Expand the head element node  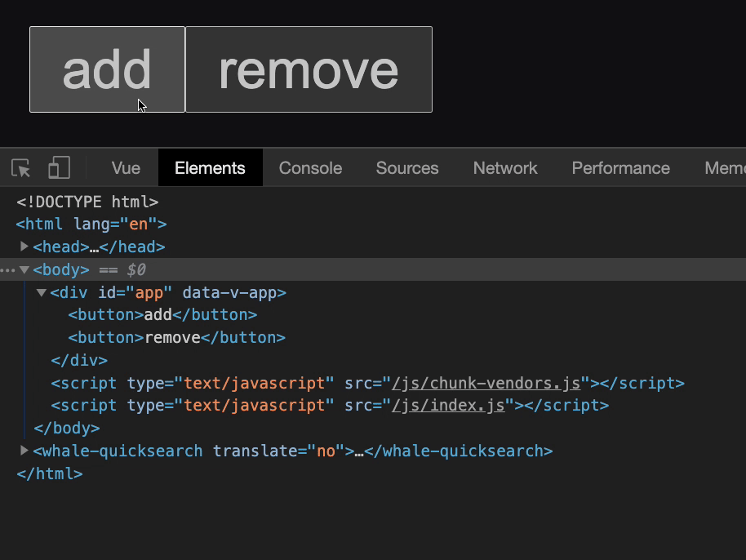click(x=24, y=247)
